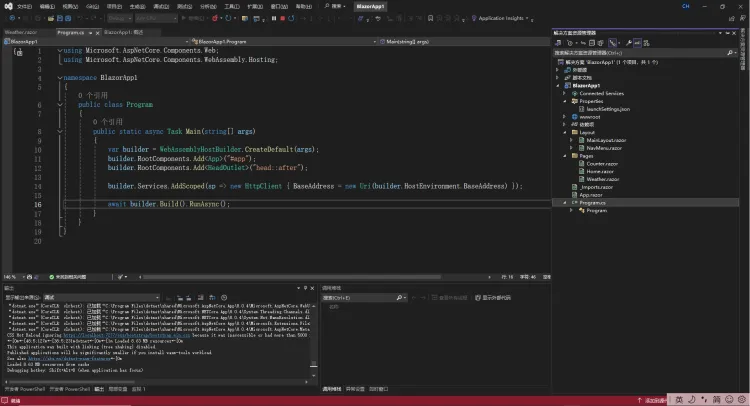
Task: Click the Connected Services icon
Action: pyautogui.click(x=573, y=93)
